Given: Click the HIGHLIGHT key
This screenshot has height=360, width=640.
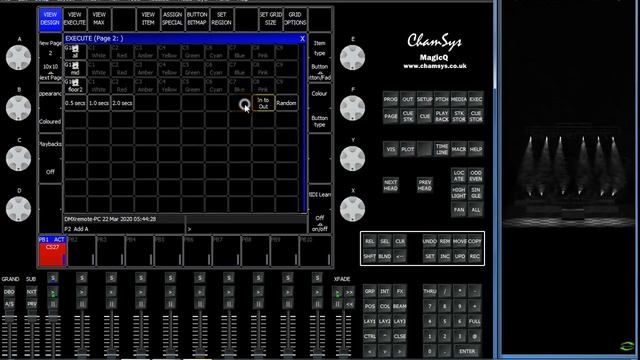Looking at the screenshot, I should click(x=459, y=193).
